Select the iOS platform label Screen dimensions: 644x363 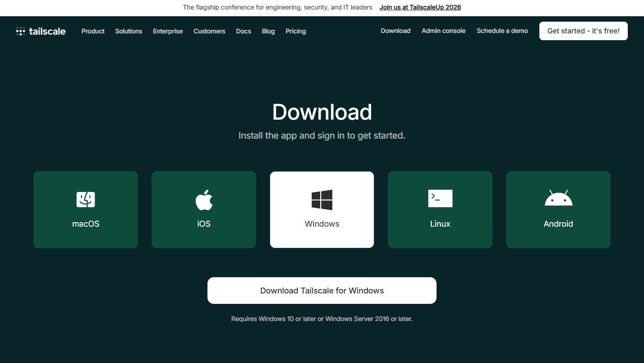click(x=204, y=224)
